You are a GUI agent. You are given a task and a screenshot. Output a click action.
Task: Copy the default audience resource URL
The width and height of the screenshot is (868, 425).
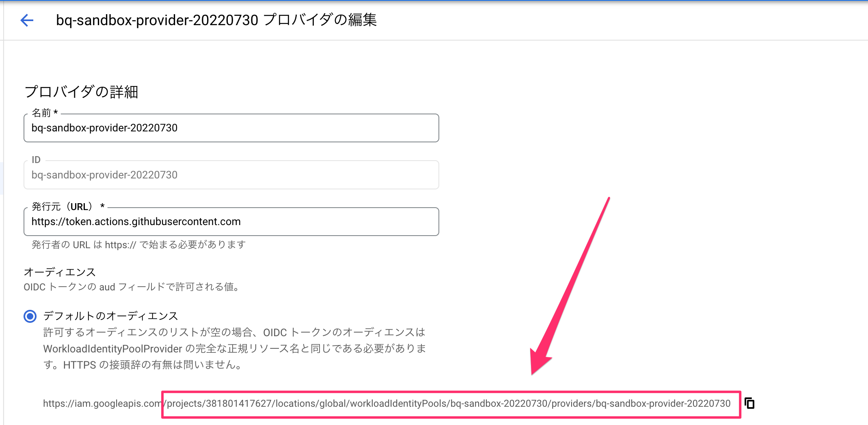click(x=749, y=404)
